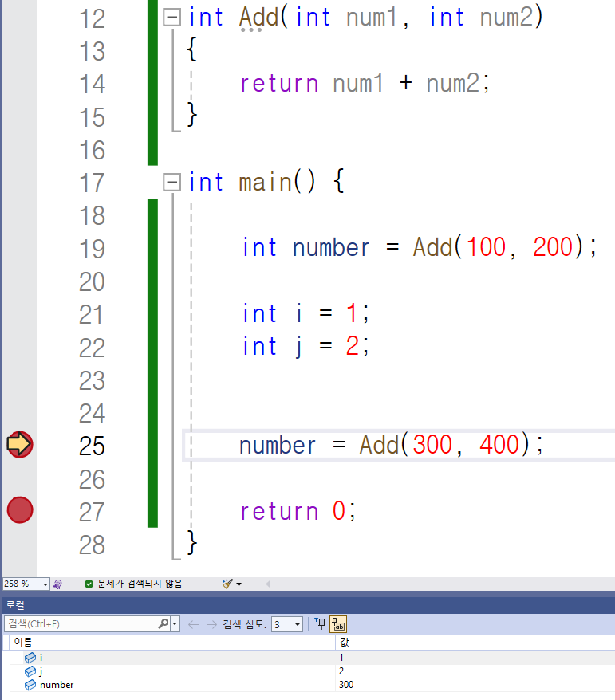Click the literal '100' on line 19

pyautogui.click(x=487, y=247)
